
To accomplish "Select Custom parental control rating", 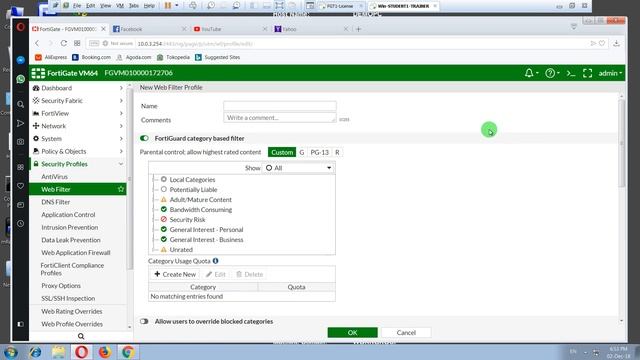I will click(282, 152).
